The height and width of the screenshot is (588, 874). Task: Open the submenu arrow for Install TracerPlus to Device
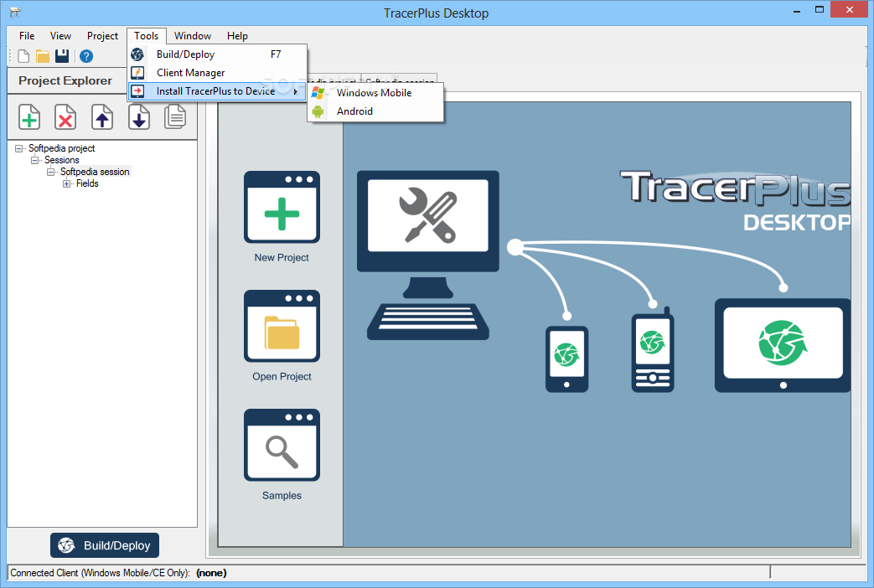coord(296,91)
